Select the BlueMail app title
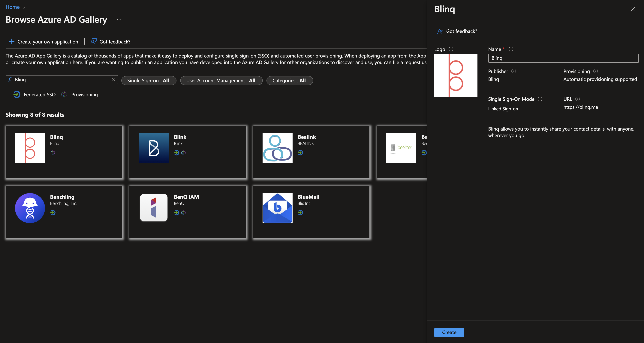The image size is (644, 343). pyautogui.click(x=308, y=197)
